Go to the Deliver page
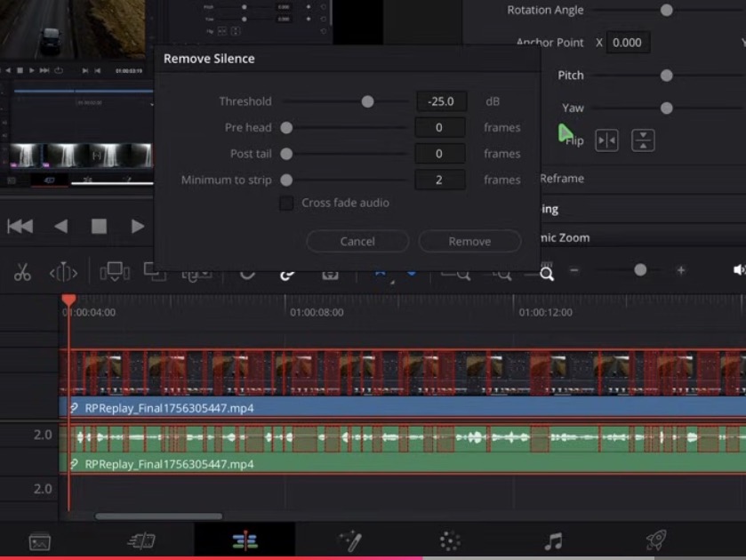This screenshot has width=746, height=560. 655,541
